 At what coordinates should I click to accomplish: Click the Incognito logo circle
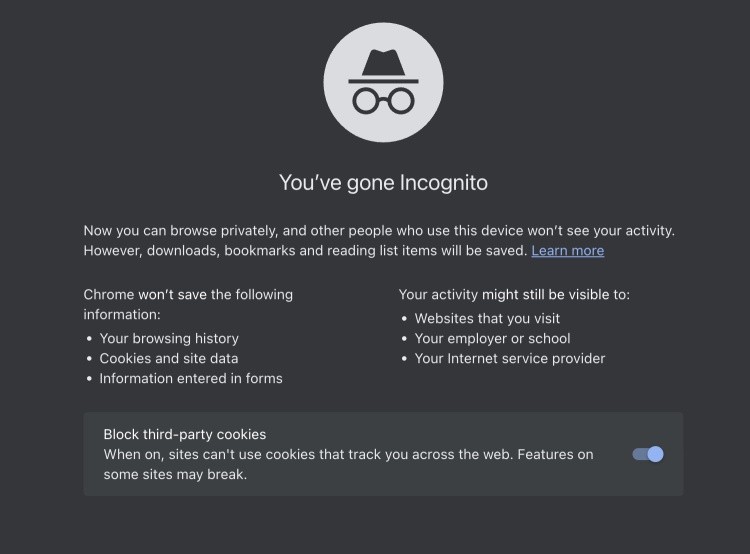click(x=383, y=82)
